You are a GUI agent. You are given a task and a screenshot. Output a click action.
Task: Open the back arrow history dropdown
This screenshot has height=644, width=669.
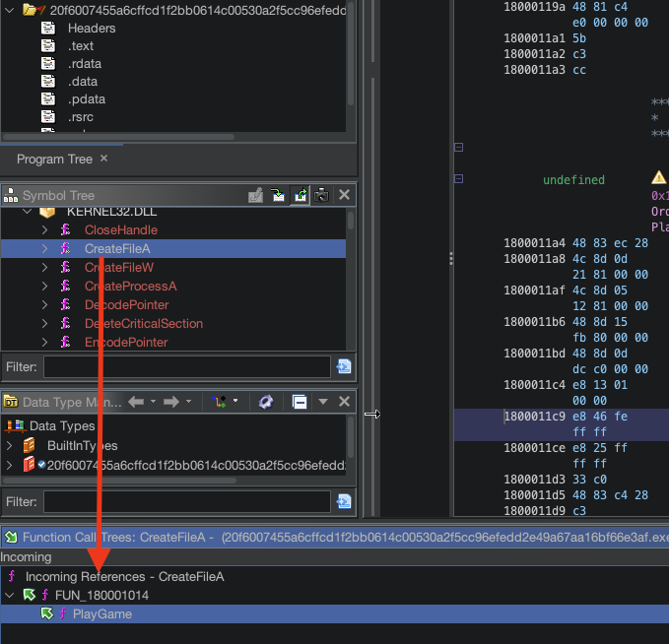(153, 402)
